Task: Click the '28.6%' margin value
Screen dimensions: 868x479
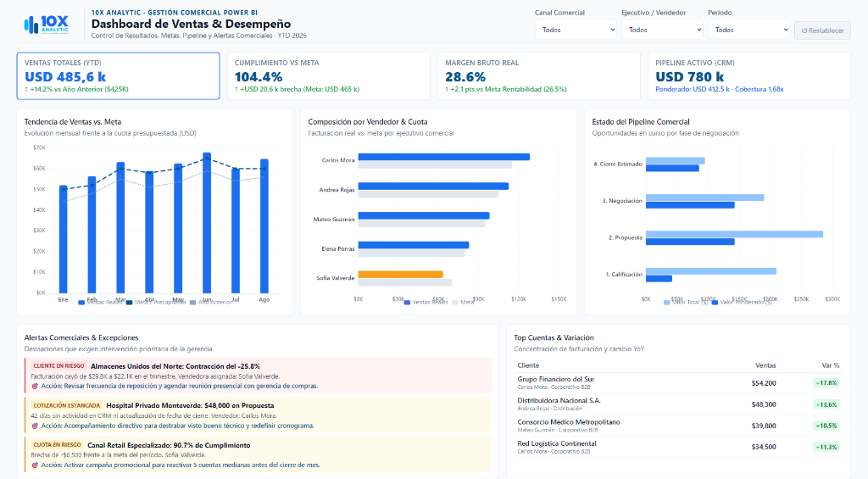Action: pyautogui.click(x=465, y=77)
